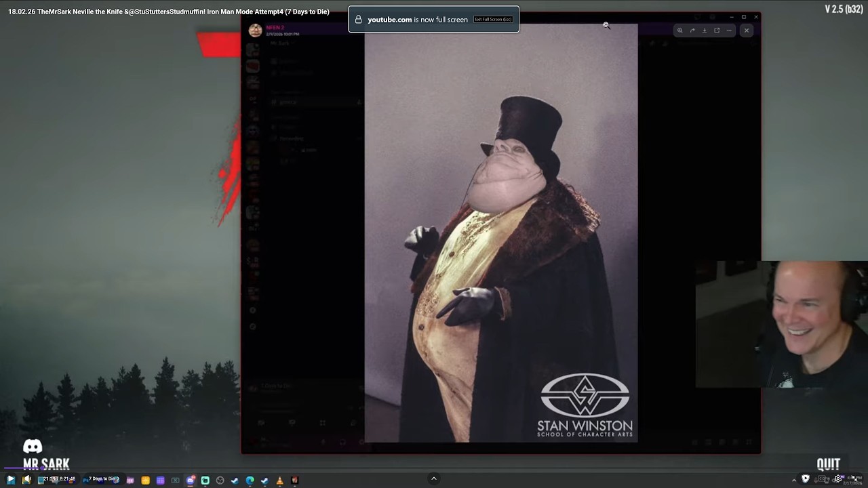Open the settings gear in video player controls
This screenshot has height=488, width=868.
pos(838,479)
